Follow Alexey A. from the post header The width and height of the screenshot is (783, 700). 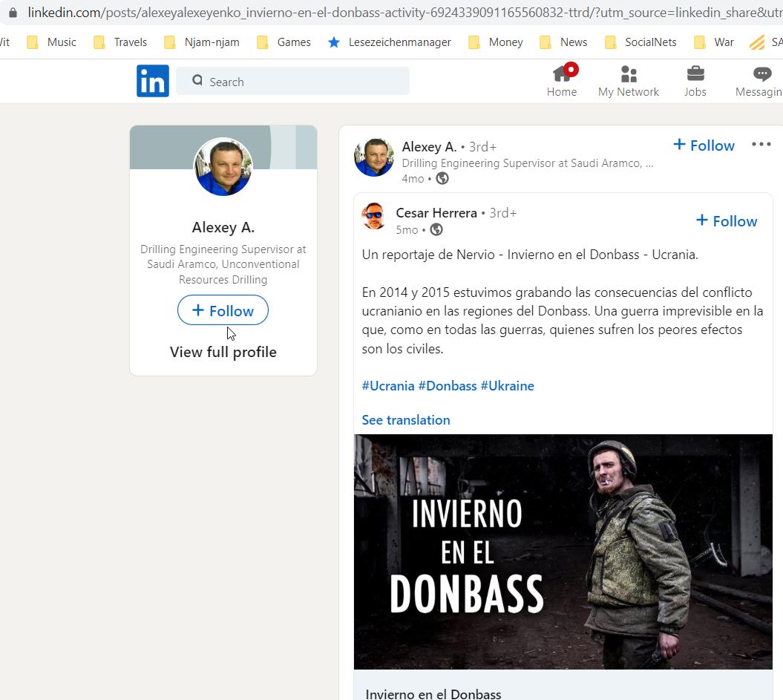point(704,145)
